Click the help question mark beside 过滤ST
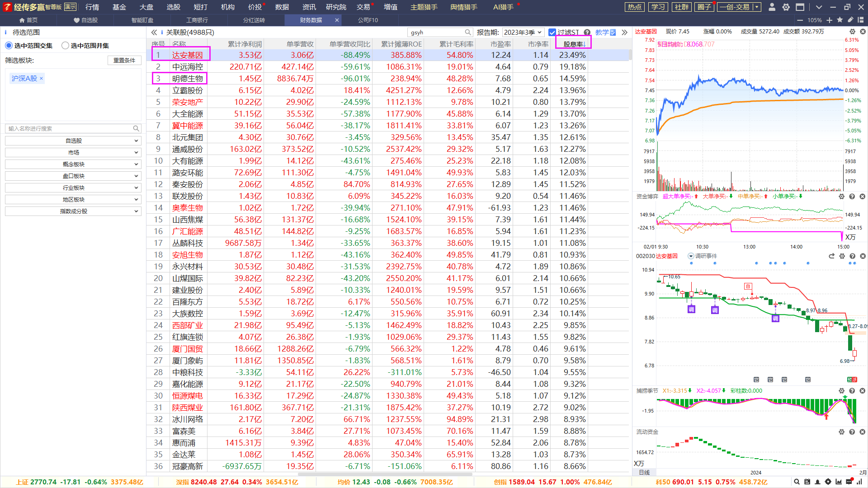Image resolution: width=868 pixels, height=488 pixels. click(587, 32)
